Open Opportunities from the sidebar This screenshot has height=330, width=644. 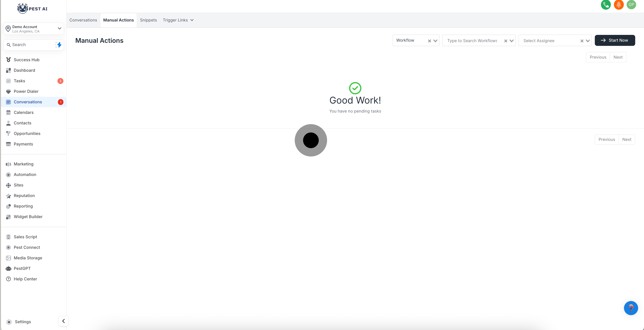27,133
